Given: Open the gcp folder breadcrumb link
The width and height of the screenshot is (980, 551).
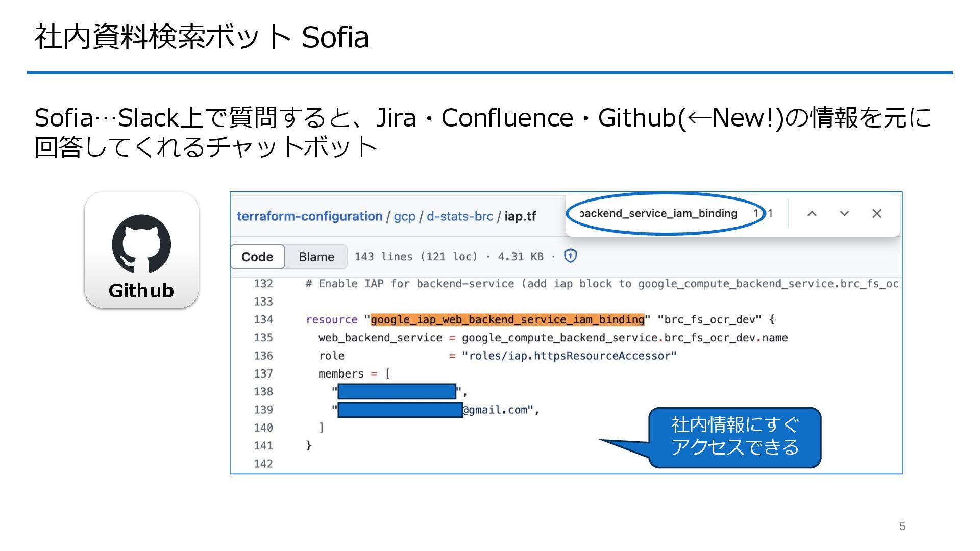Looking at the screenshot, I should [x=404, y=216].
